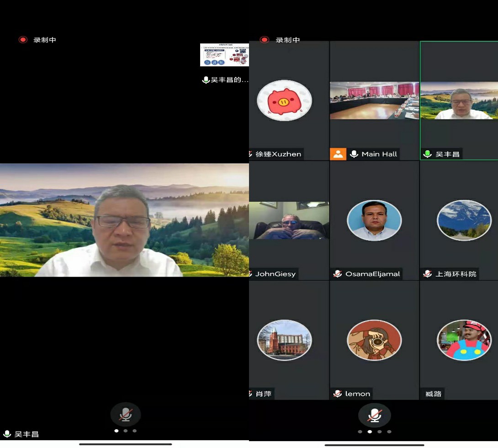Click muted mic icon beside OsamaEljamal
Viewport: 498px width, 448px height.
coord(338,274)
